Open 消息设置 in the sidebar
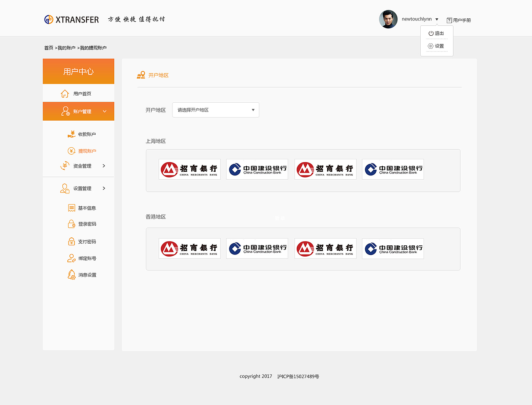 [x=87, y=275]
